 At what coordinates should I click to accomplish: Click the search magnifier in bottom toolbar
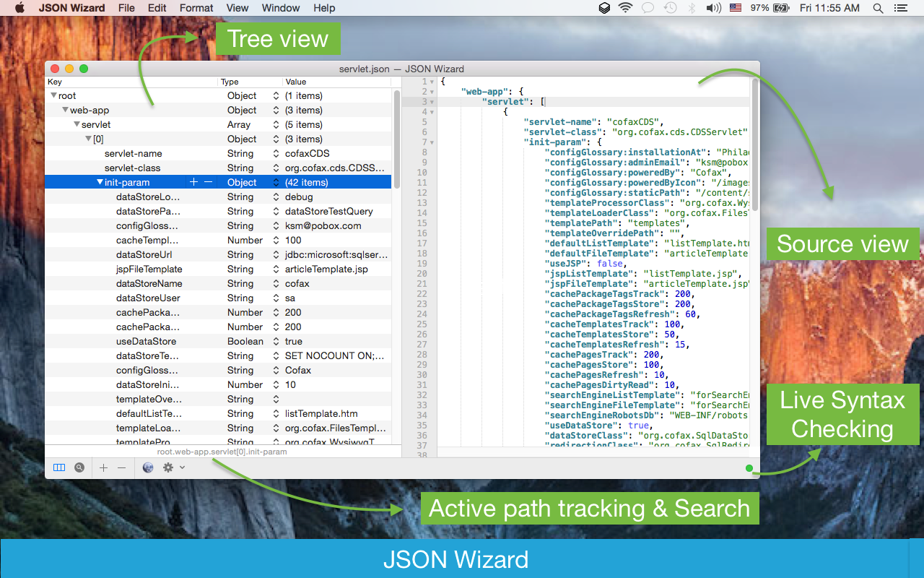pyautogui.click(x=79, y=467)
